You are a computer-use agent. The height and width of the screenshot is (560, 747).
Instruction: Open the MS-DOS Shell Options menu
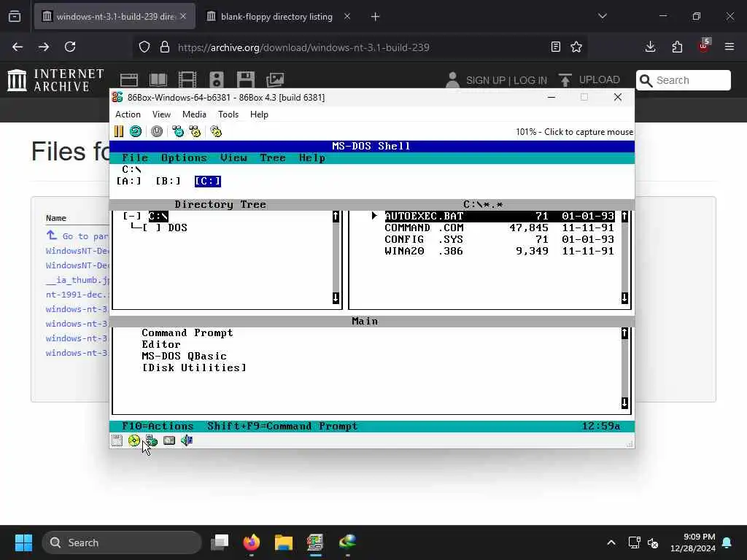pyautogui.click(x=184, y=157)
